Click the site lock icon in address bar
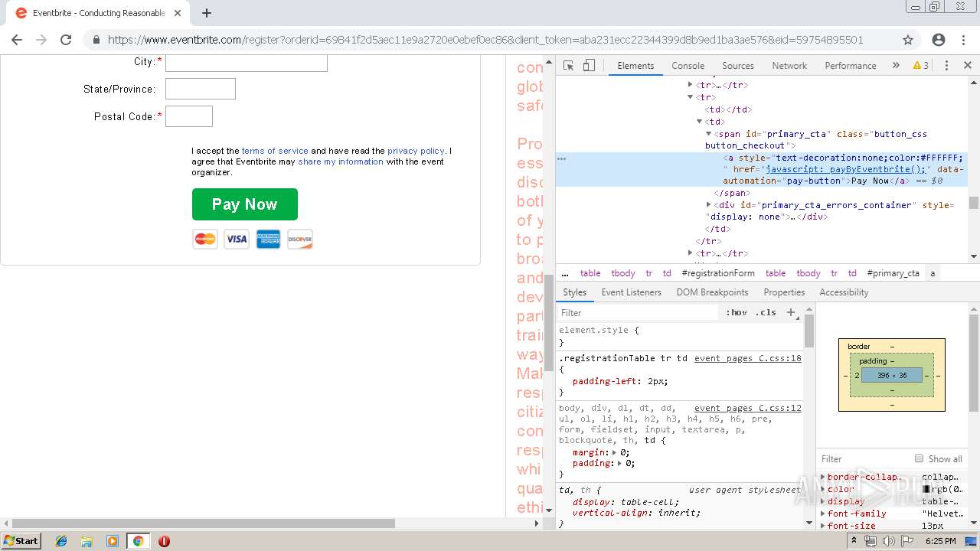The height and width of the screenshot is (551, 980). (x=96, y=40)
